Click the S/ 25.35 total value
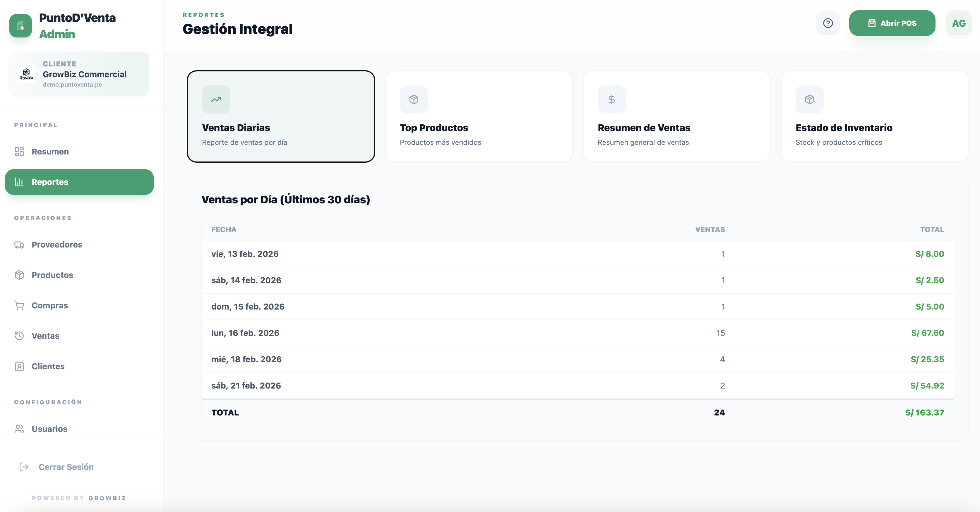The width and height of the screenshot is (980, 512). (927, 359)
